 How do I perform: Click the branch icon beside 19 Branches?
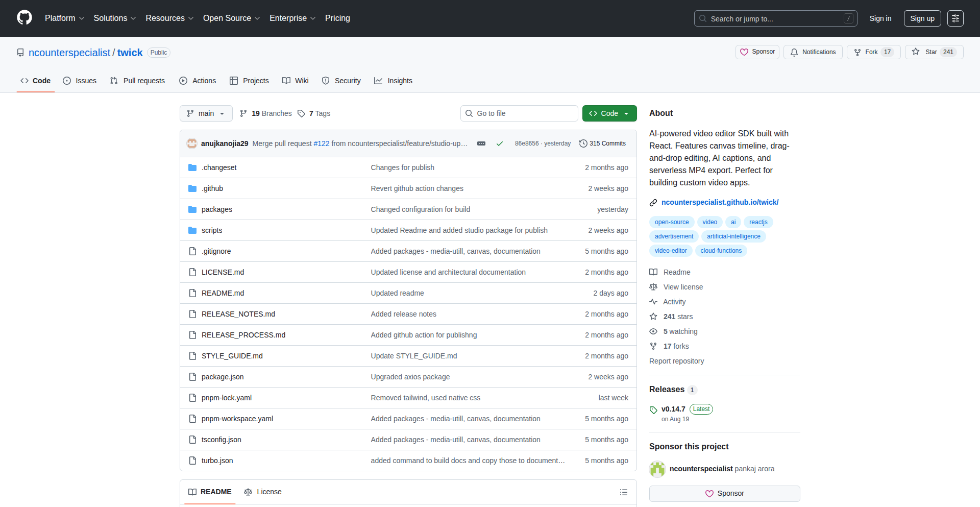point(243,113)
